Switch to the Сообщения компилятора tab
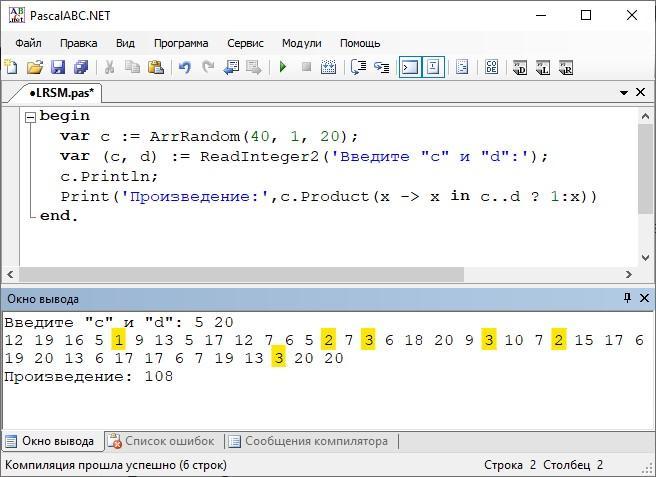Image resolution: width=656 pixels, height=477 pixels. [311, 441]
